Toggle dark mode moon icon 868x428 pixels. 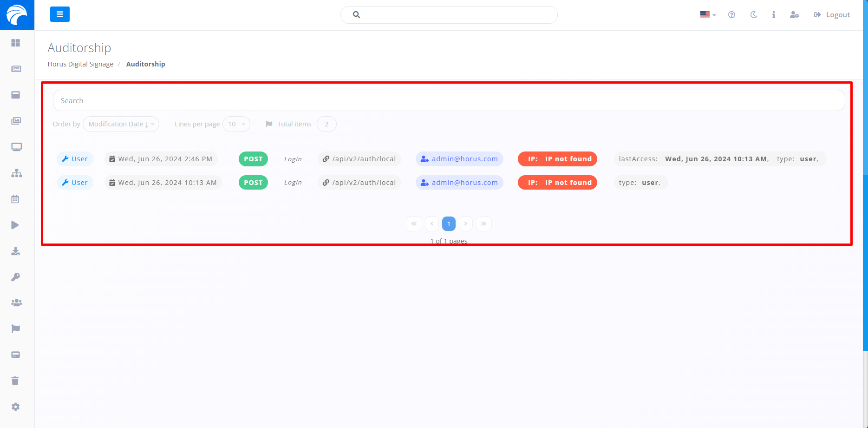753,15
